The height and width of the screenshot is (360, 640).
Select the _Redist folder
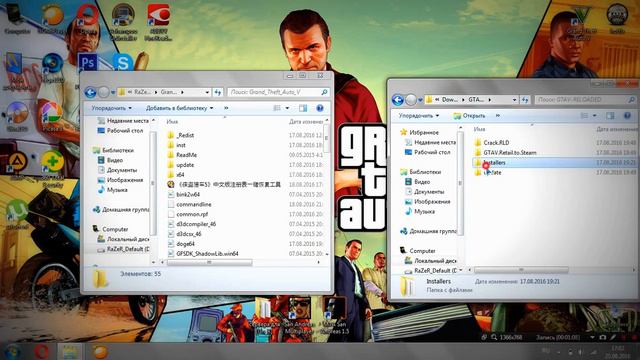click(185, 135)
